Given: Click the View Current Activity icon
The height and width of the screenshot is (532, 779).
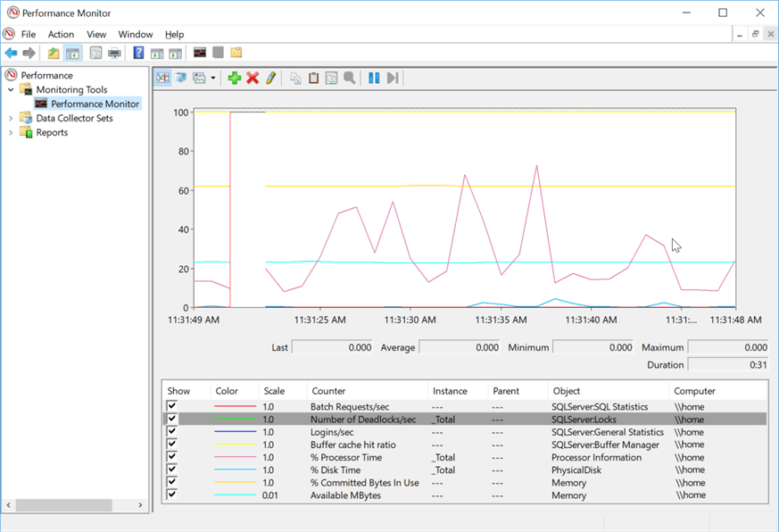Looking at the screenshot, I should coord(163,79).
